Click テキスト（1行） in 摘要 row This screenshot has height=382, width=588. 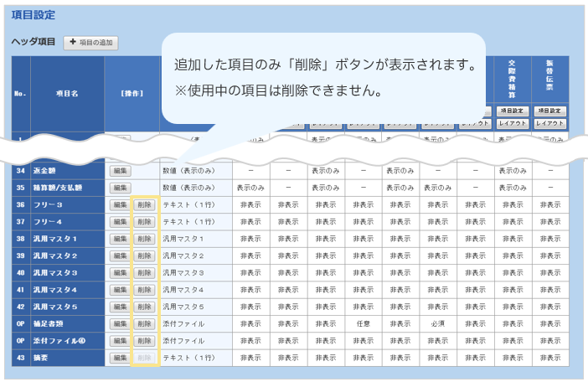pos(188,358)
